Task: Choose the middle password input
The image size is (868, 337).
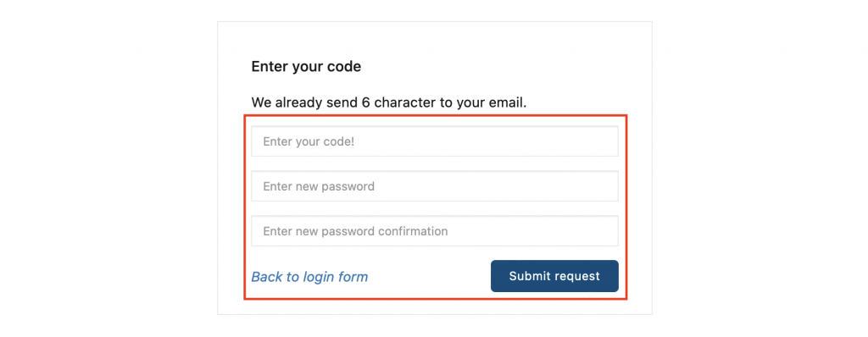Action: (x=435, y=186)
